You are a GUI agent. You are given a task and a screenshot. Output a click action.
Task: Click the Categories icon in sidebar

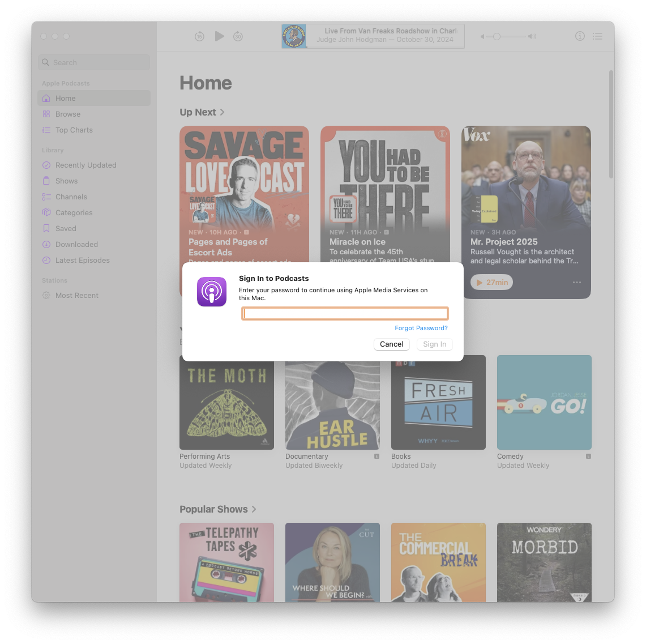pyautogui.click(x=46, y=212)
